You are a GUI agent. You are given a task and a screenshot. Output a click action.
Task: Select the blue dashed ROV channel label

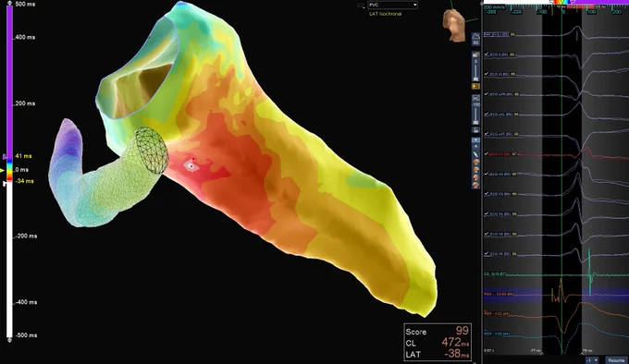pos(497,334)
